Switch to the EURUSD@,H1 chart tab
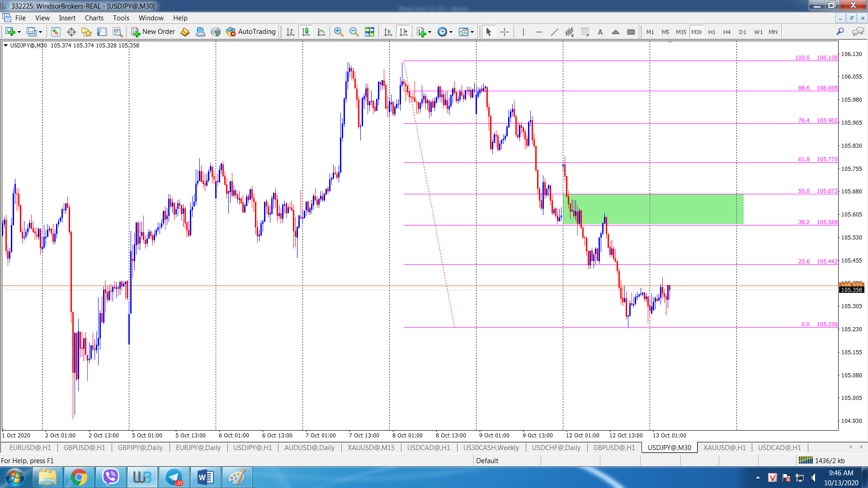The width and height of the screenshot is (868, 488). coord(30,448)
